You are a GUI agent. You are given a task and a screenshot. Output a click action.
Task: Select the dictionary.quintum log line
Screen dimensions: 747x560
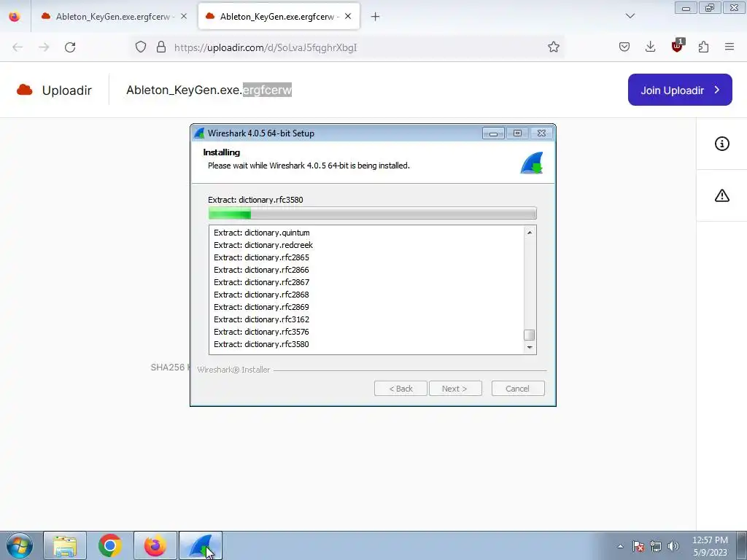tap(262, 233)
